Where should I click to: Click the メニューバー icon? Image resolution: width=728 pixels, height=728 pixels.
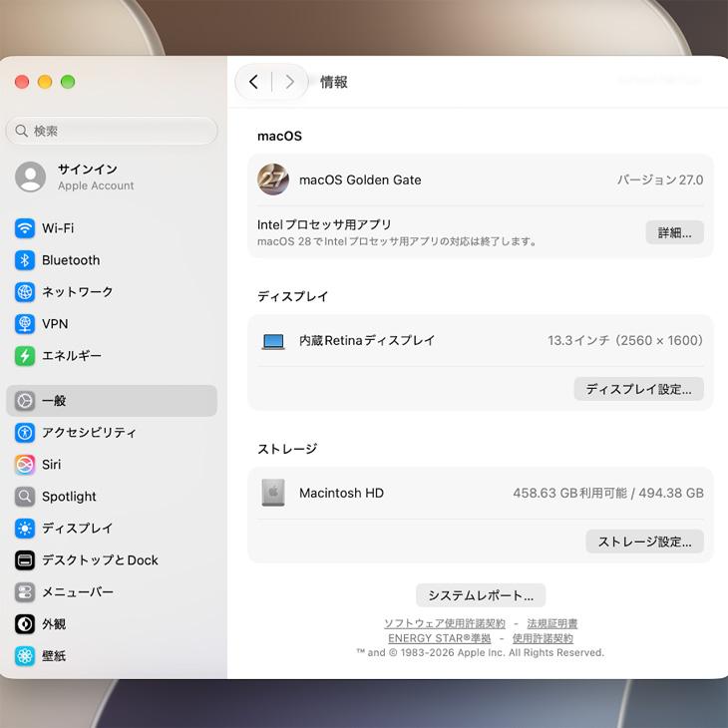pyautogui.click(x=25, y=592)
